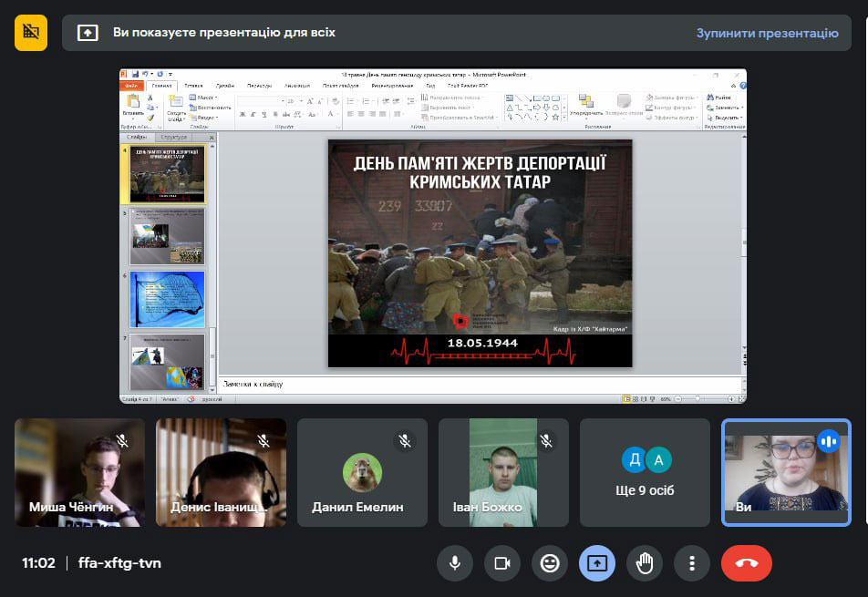Click the Вставить paste button

(x=133, y=108)
